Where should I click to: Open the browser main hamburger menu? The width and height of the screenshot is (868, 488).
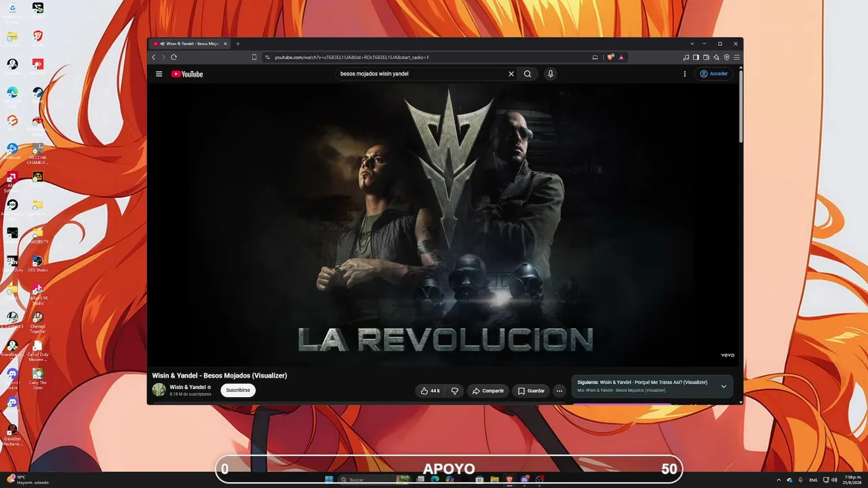(736, 57)
